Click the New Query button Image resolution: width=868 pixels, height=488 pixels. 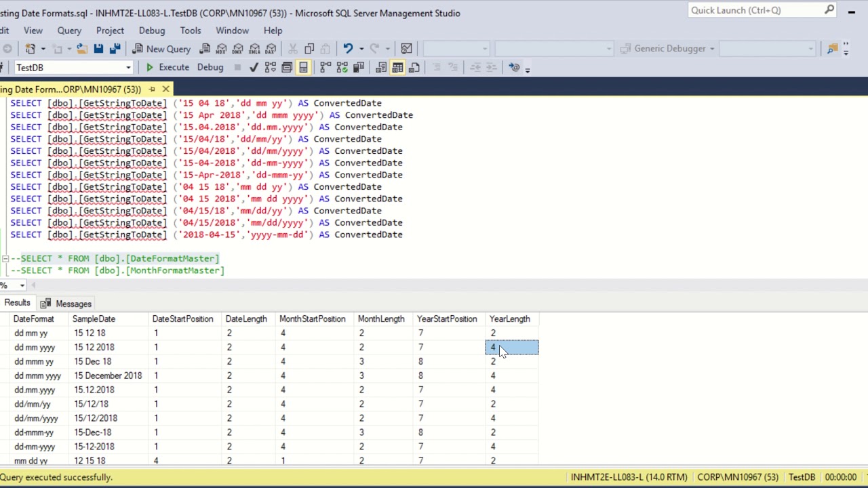tap(161, 48)
